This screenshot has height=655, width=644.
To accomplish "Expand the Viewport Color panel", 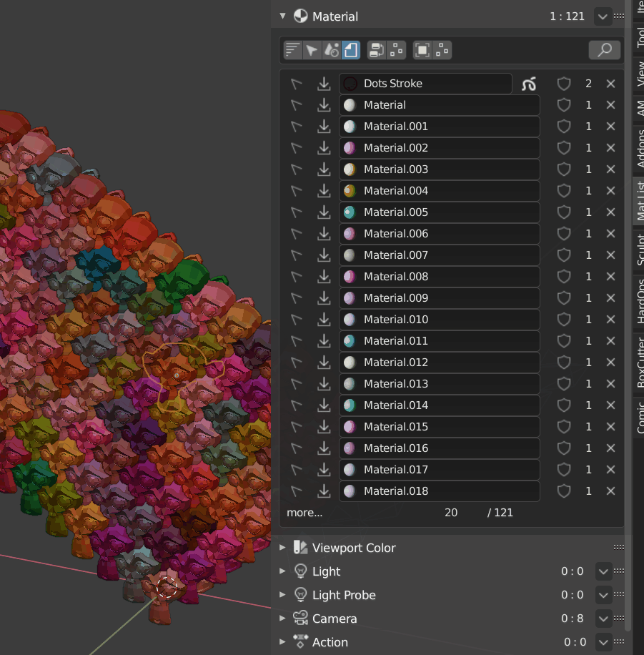I will click(x=283, y=548).
